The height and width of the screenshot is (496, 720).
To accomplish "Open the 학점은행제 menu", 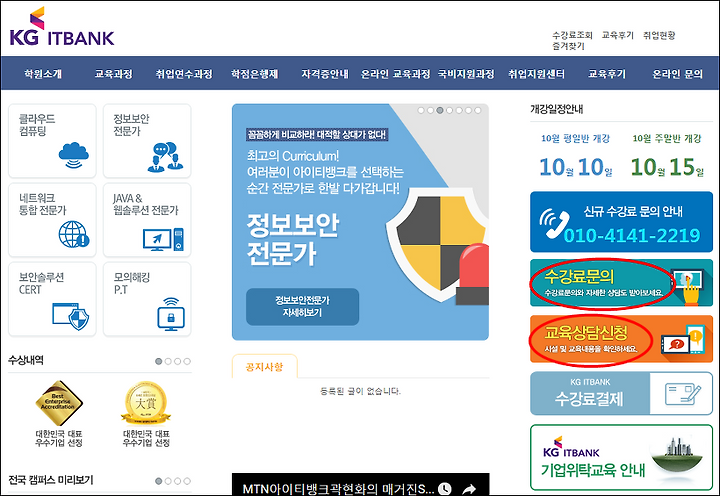I will pyautogui.click(x=254, y=73).
